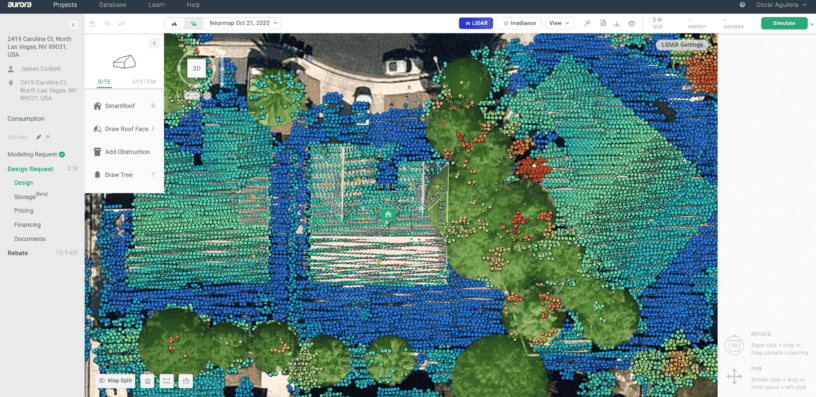Switch view using the 3D cube
816x397 pixels.
tap(197, 68)
